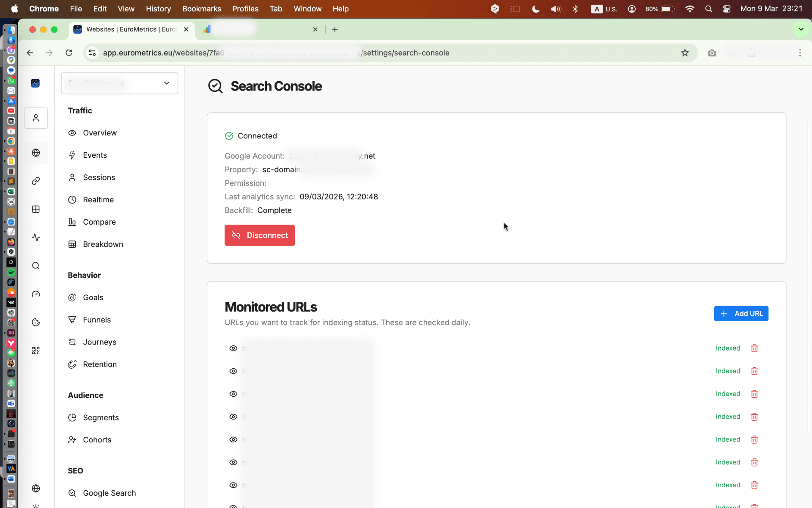Toggle eye icon on second monitored URL row

click(233, 371)
